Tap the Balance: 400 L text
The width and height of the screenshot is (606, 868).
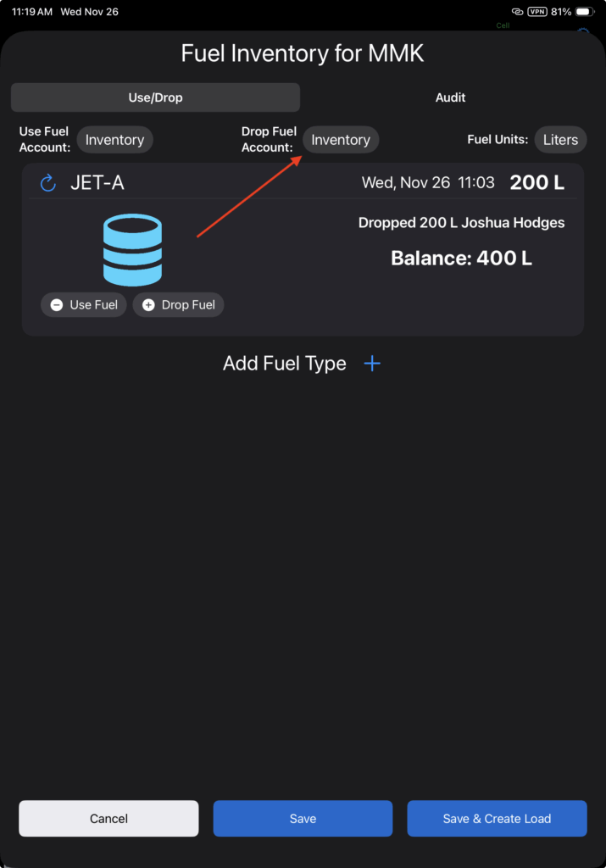point(461,258)
